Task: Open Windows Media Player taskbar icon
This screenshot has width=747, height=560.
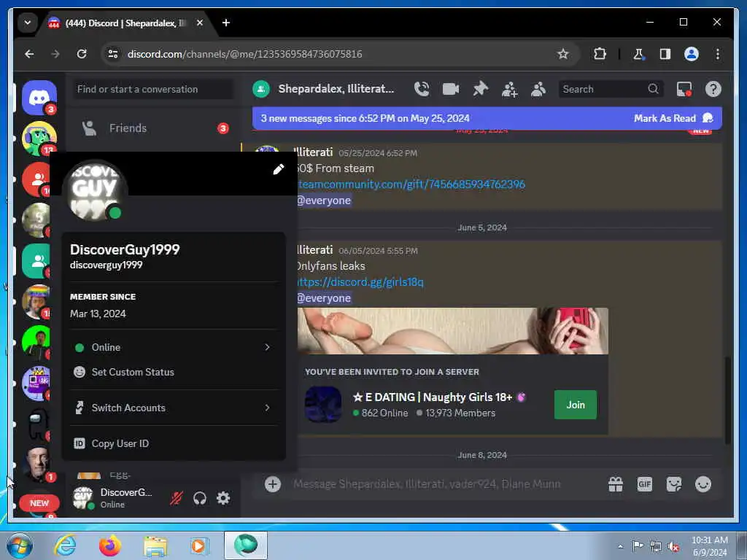Action: [x=199, y=545]
